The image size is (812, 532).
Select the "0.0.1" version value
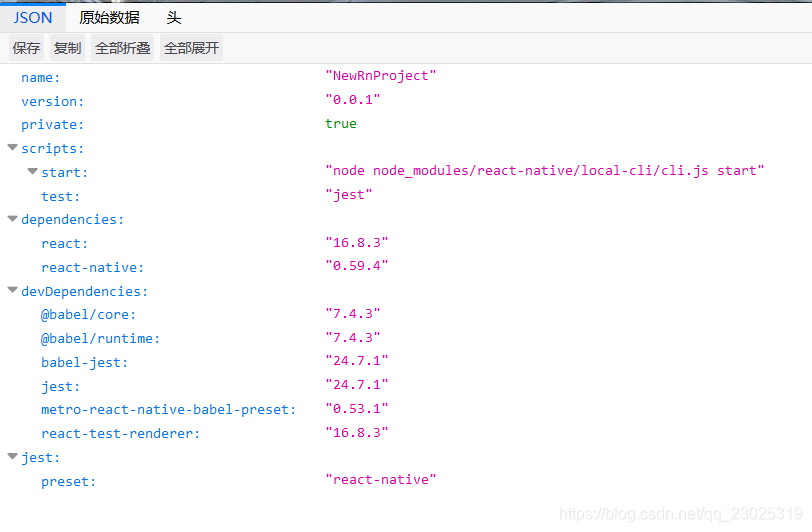click(353, 99)
